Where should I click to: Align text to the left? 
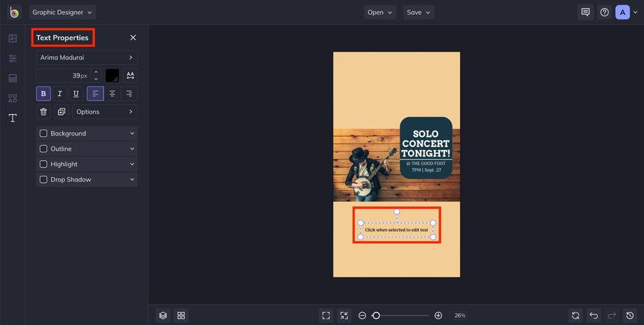point(96,93)
